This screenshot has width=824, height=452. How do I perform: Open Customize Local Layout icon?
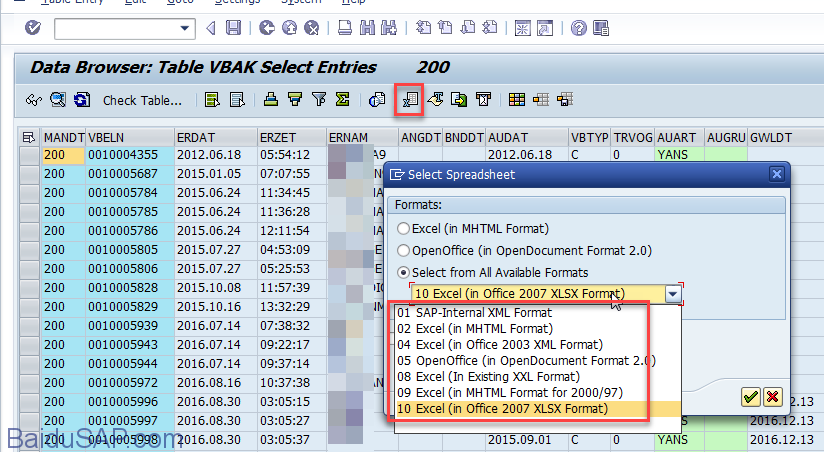pos(601,28)
